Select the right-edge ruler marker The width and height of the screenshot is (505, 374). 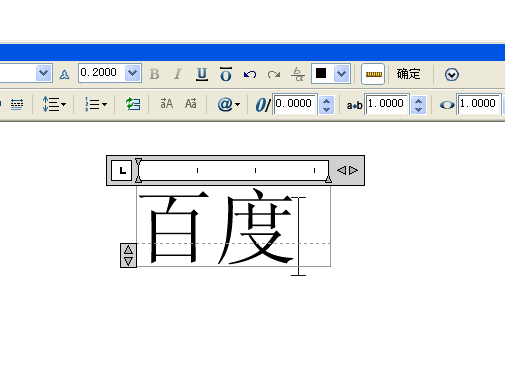328,179
